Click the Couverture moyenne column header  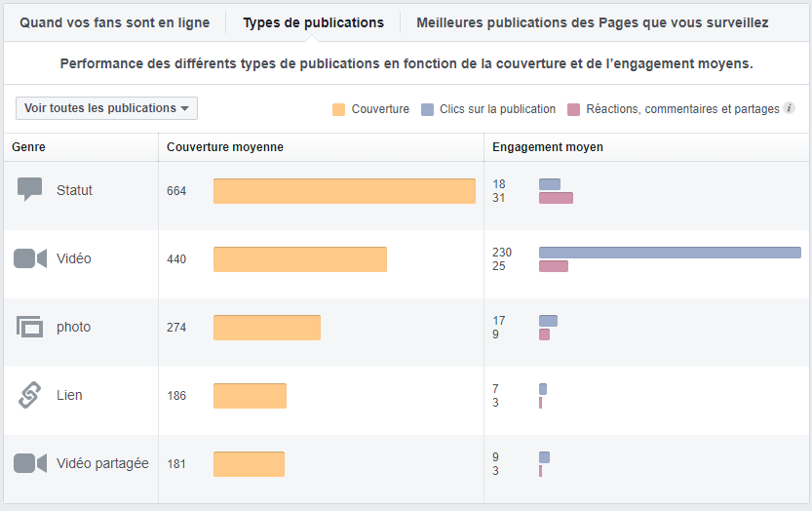[225, 147]
